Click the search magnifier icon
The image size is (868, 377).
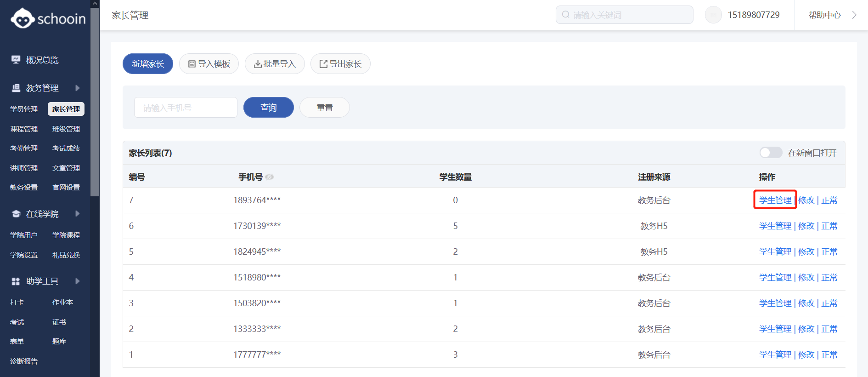coord(566,15)
